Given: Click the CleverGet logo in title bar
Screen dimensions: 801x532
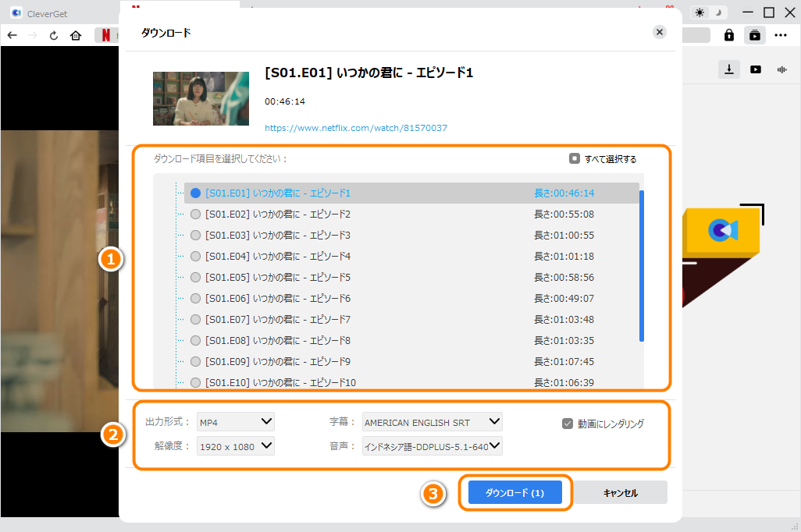Looking at the screenshot, I should pos(16,12).
